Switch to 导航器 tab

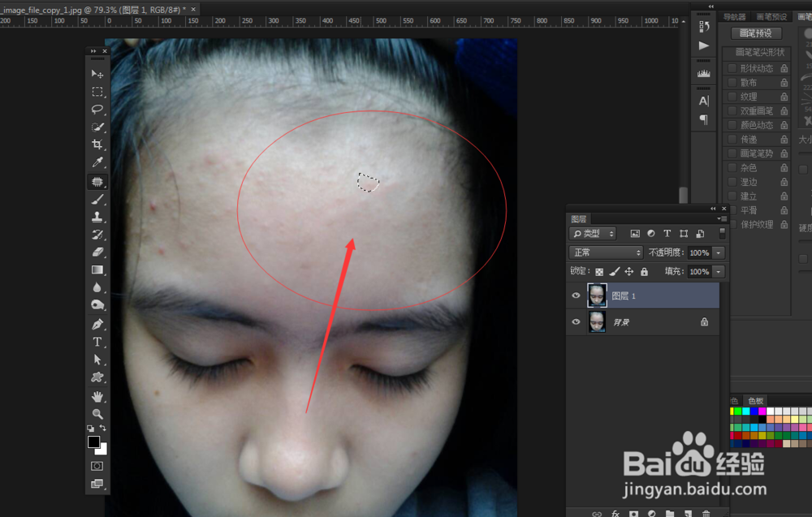(734, 17)
